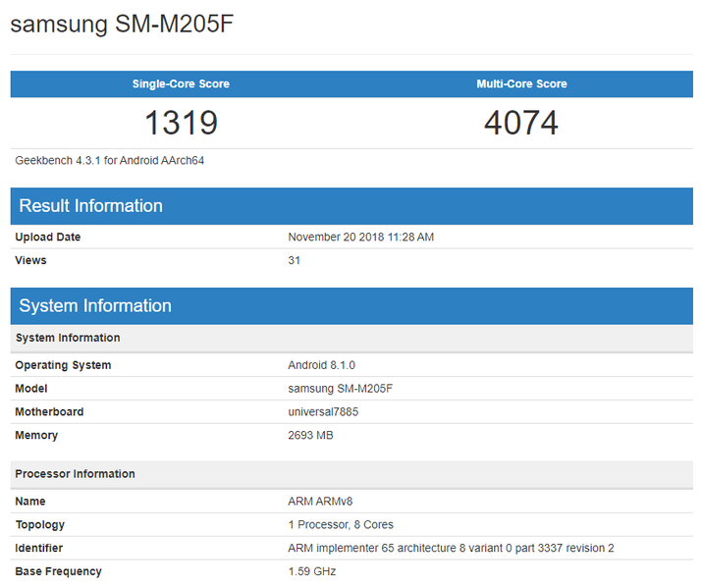Select the Multi-Core Score header

521,84
